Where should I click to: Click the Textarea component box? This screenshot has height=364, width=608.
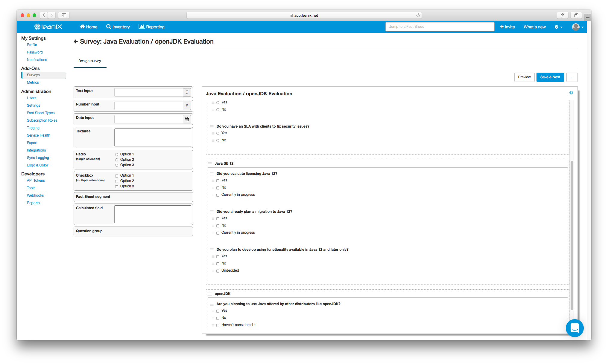click(153, 137)
